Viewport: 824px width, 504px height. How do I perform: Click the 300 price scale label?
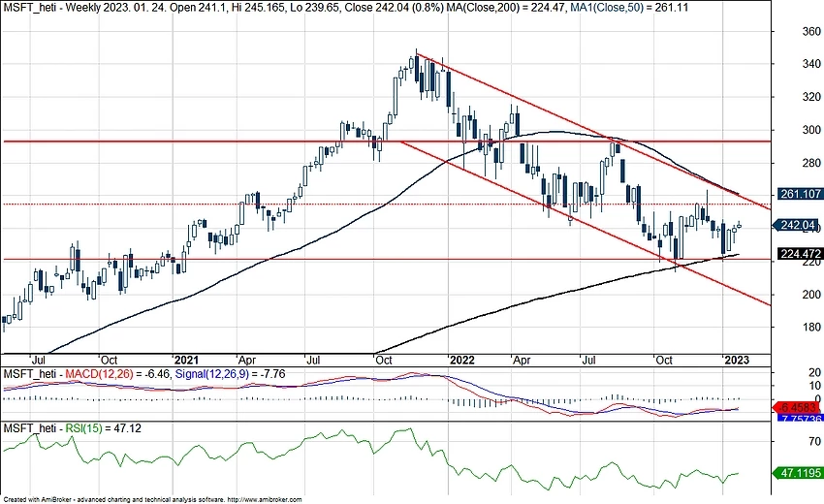point(811,130)
